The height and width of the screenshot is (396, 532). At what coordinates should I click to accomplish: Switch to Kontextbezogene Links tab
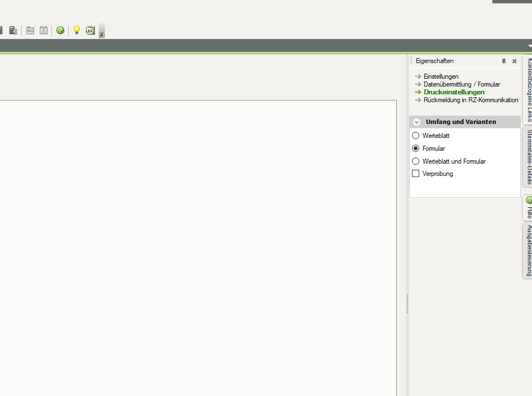528,89
